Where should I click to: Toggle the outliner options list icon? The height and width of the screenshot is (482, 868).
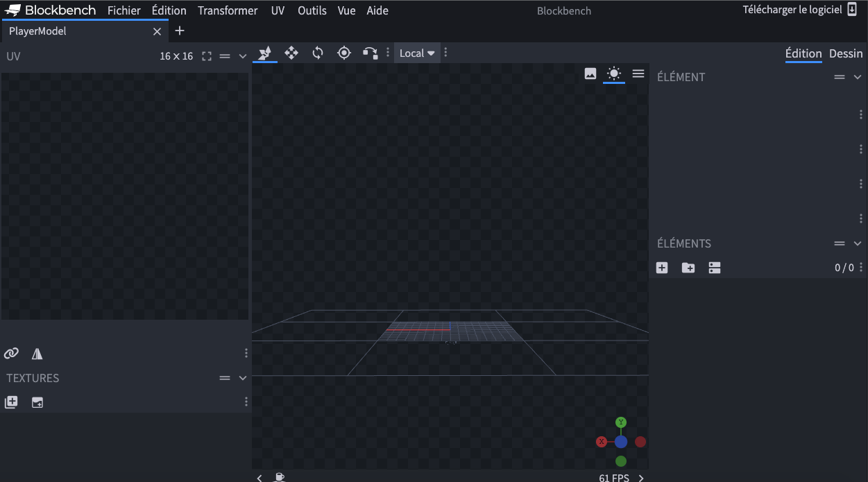coord(715,268)
